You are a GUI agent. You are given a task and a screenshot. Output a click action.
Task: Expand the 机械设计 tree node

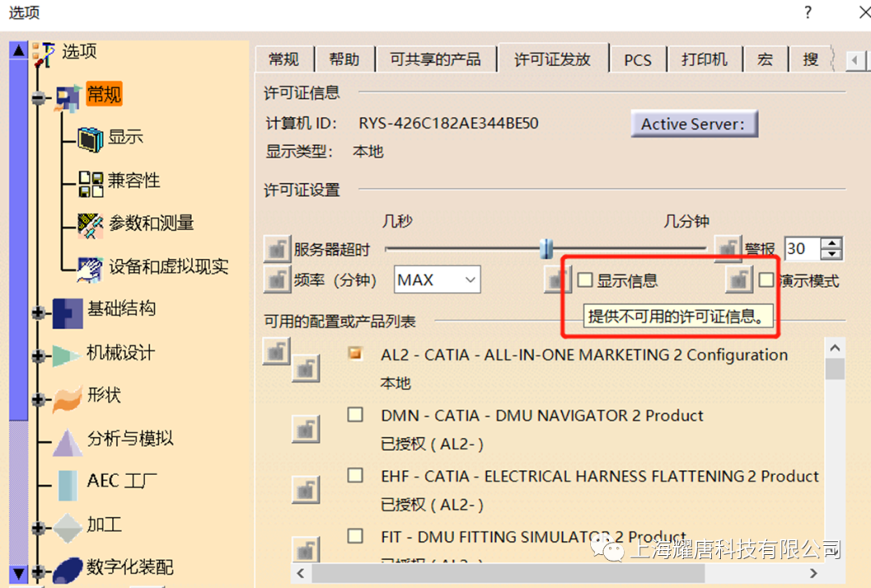[x=39, y=356]
